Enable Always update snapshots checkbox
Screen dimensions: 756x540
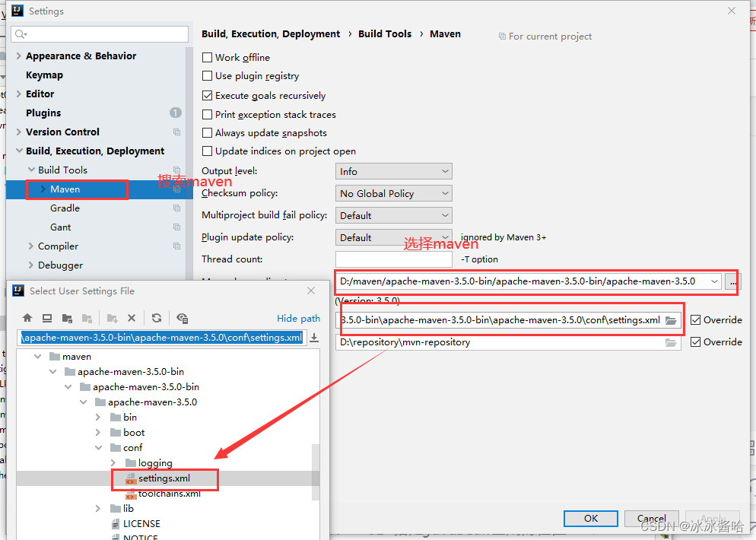point(208,132)
